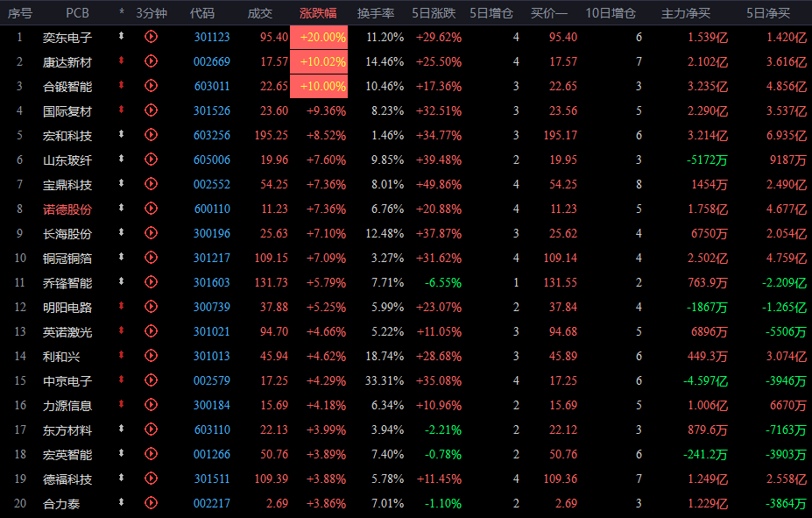Viewport: 812px width, 518px height.
Task: Select stock name 诺德股份 in red
Action: point(67,209)
